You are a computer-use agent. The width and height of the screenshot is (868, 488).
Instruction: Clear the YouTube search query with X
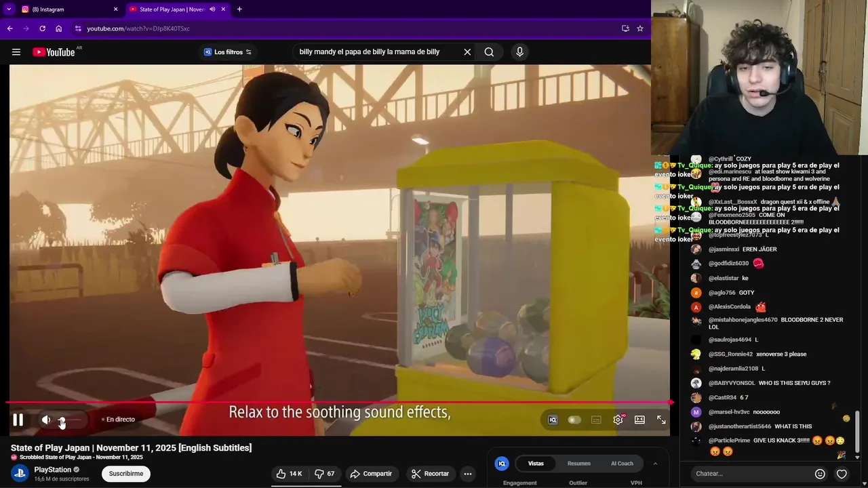[x=467, y=52]
